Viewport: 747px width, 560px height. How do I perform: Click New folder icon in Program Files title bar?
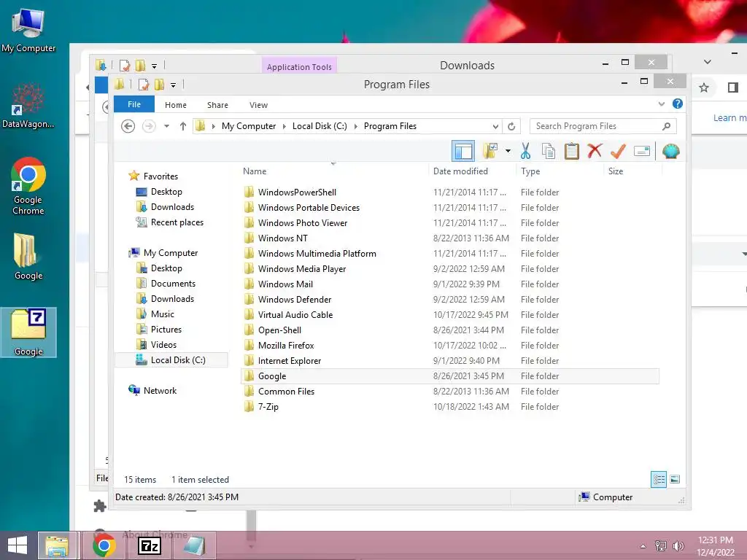[159, 85]
